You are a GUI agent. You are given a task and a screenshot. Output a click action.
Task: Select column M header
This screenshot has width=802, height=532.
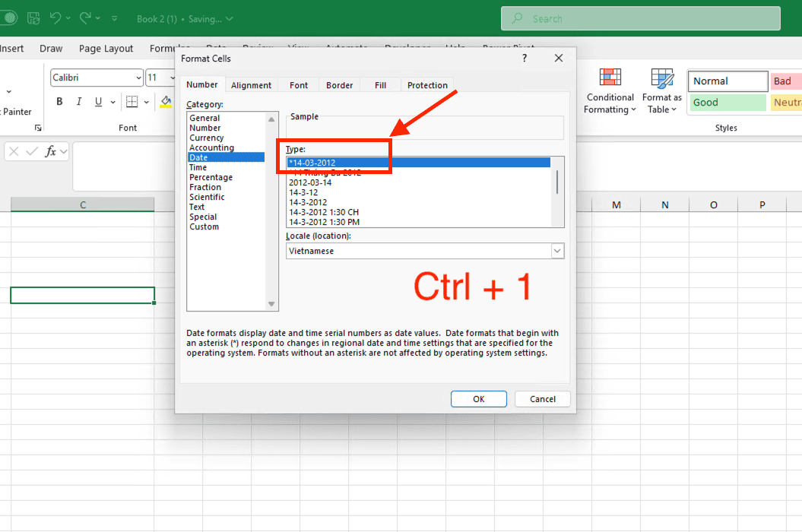pos(617,204)
